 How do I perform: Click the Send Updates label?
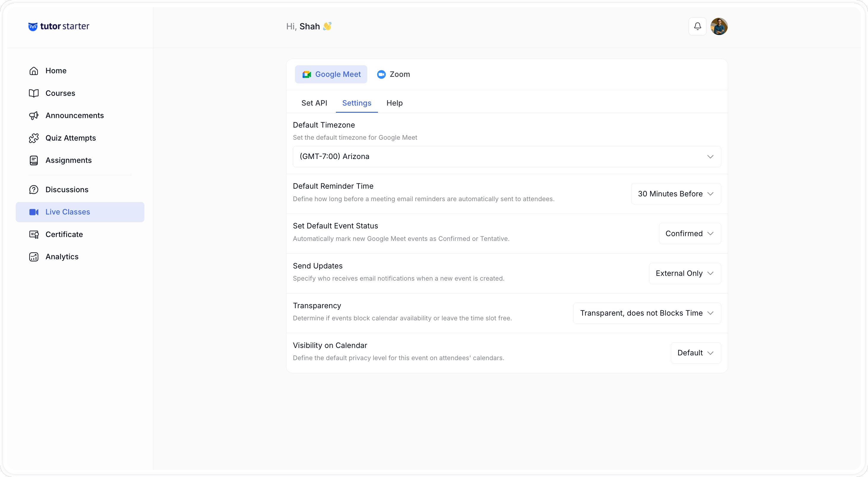point(317,266)
